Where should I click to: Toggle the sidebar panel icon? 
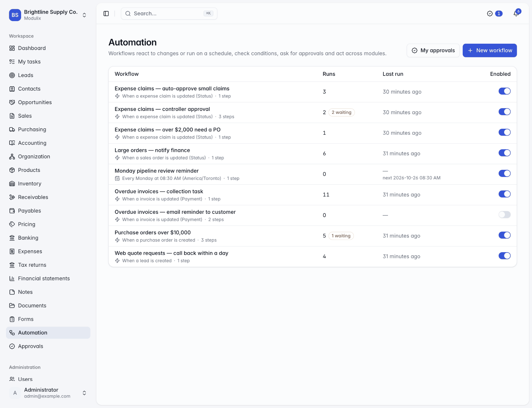pyautogui.click(x=106, y=13)
